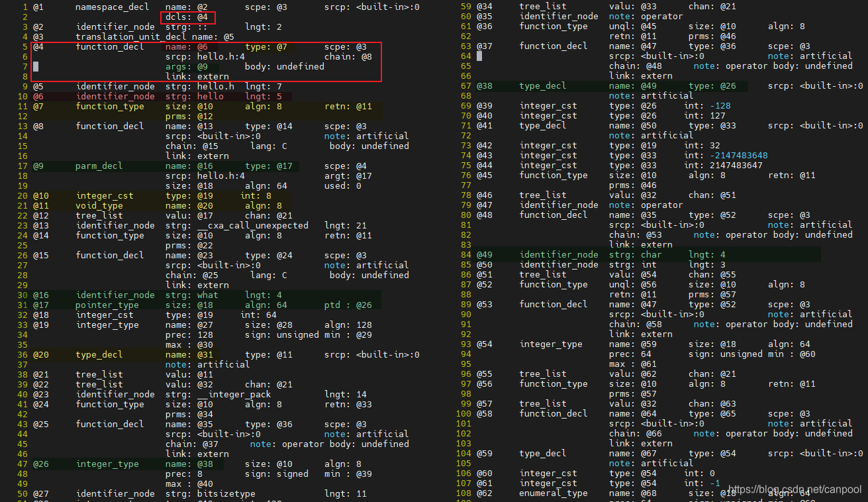Select the 'used: 0' value
The image size is (868, 502).
(x=343, y=185)
